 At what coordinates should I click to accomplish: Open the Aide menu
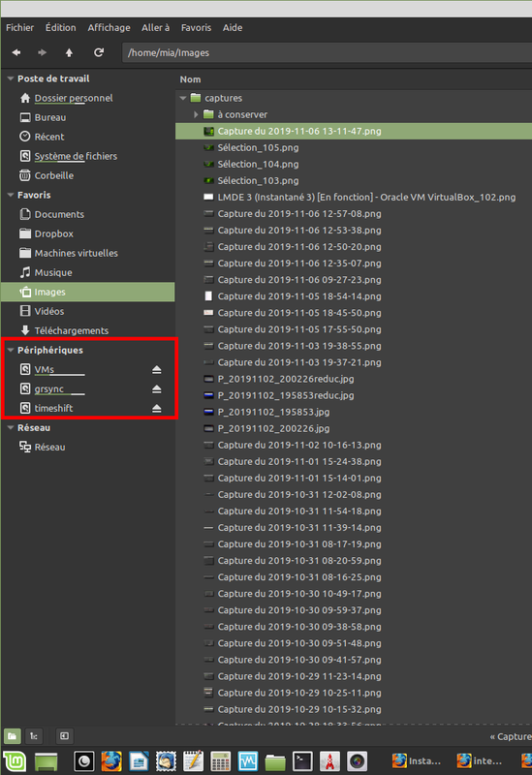point(233,28)
